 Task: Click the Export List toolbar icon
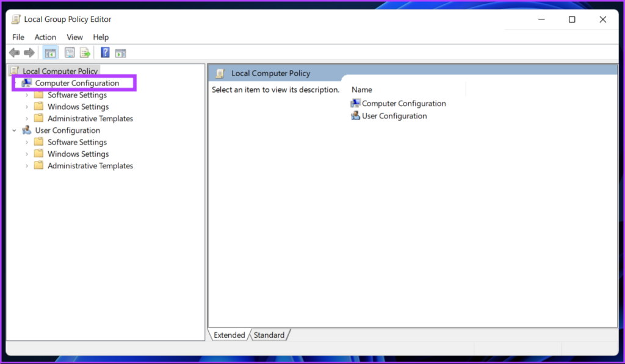point(85,53)
